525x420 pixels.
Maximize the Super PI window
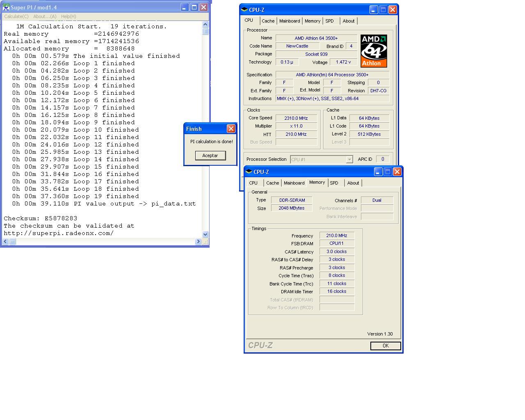(194, 7)
